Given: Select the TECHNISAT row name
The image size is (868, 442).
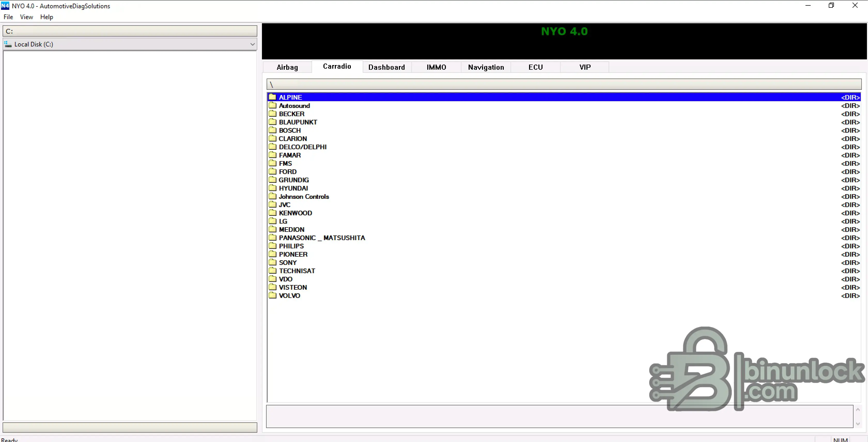Looking at the screenshot, I should pyautogui.click(x=297, y=271).
